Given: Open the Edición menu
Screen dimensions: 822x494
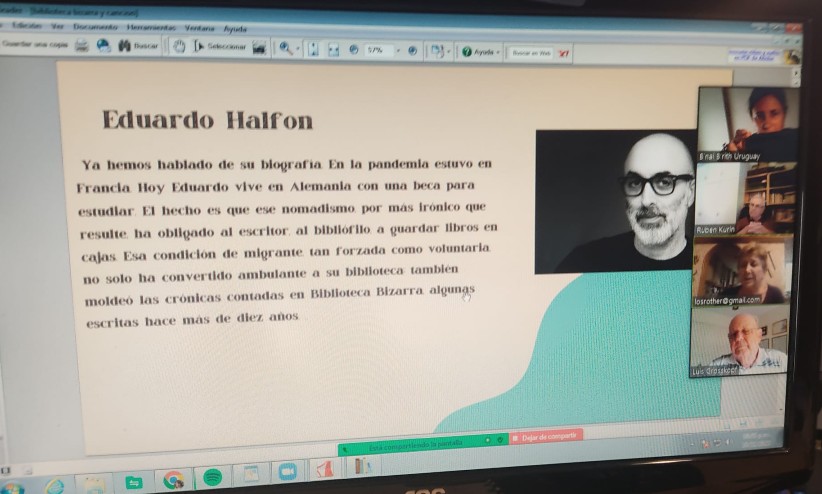Looking at the screenshot, I should [26, 25].
